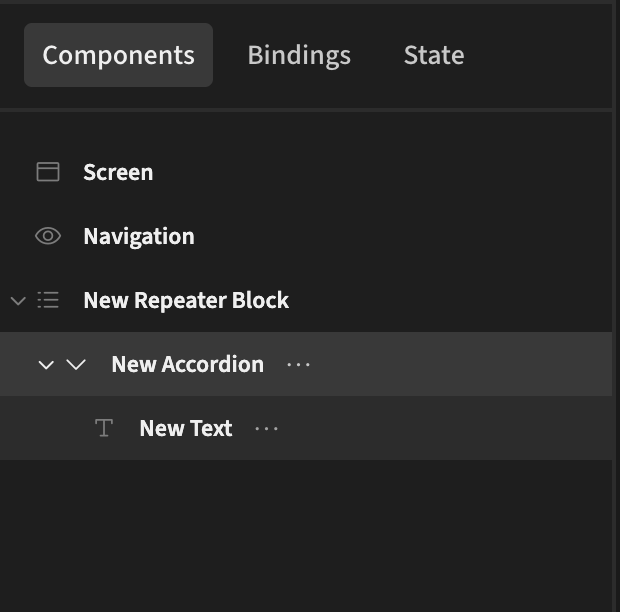Click the panel's vertical scrollbar on right edge
The image size is (620, 612).
coord(616,306)
